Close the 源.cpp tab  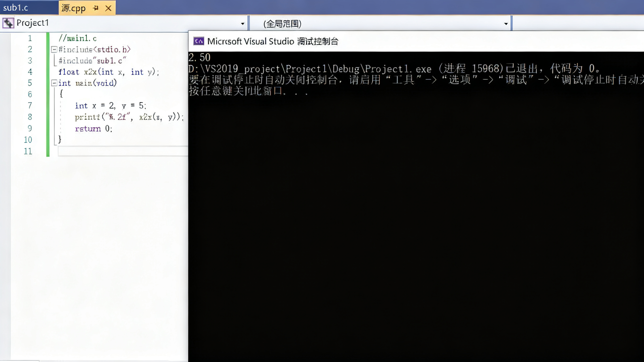tap(108, 8)
